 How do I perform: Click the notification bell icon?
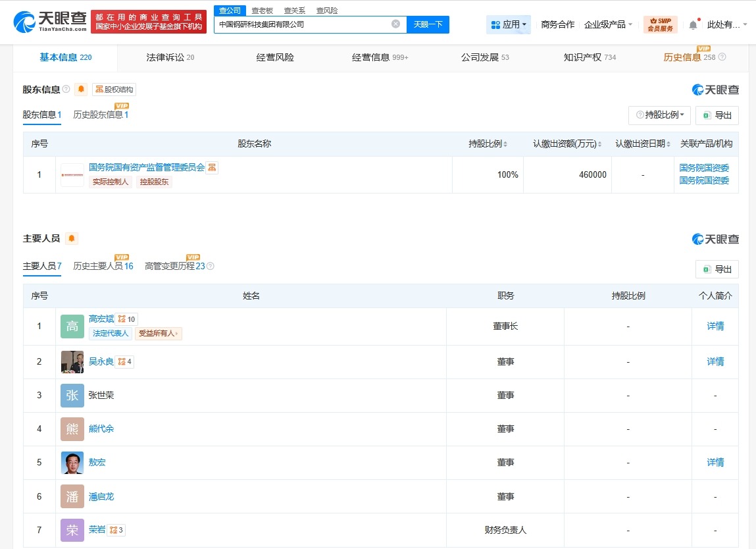point(695,24)
